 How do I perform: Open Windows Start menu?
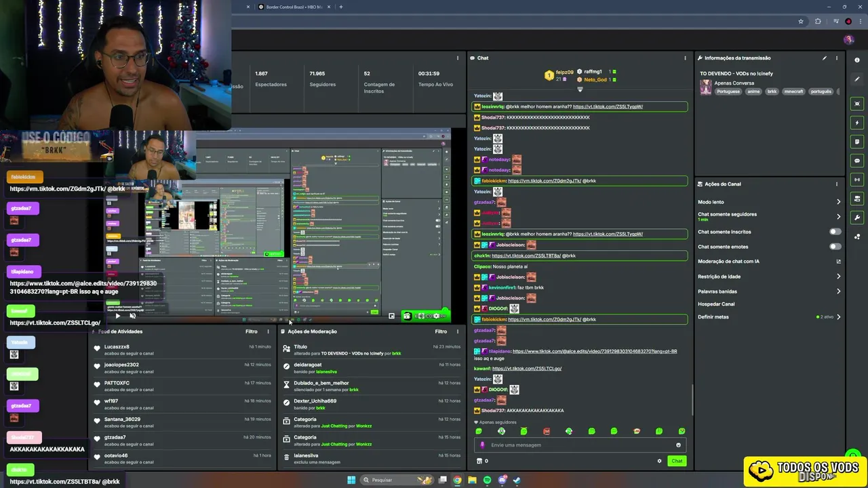pos(351,480)
